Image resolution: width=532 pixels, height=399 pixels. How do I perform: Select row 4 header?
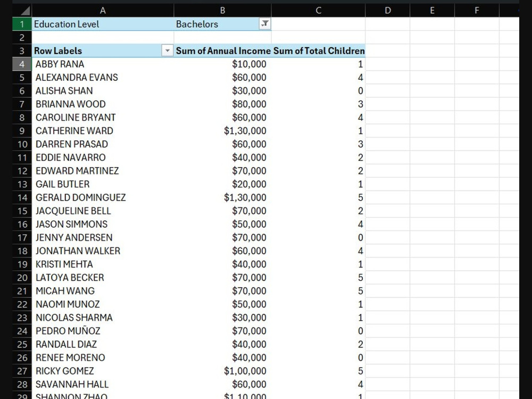[x=22, y=64]
